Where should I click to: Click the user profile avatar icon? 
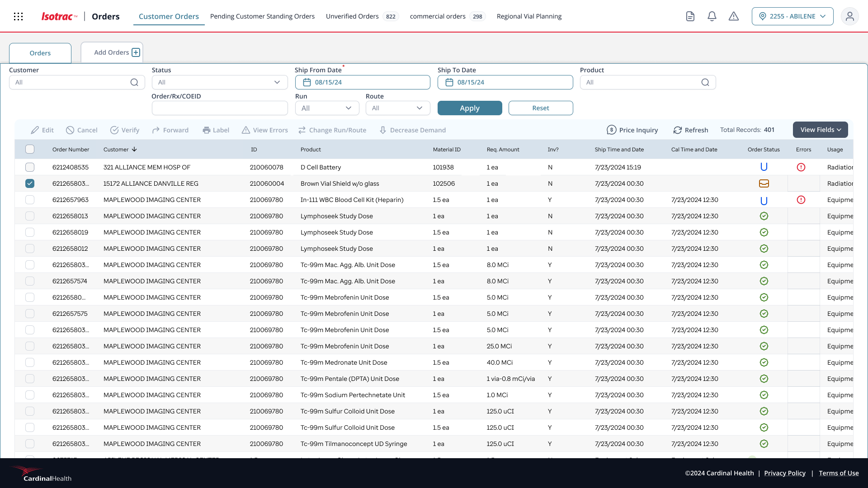point(849,16)
